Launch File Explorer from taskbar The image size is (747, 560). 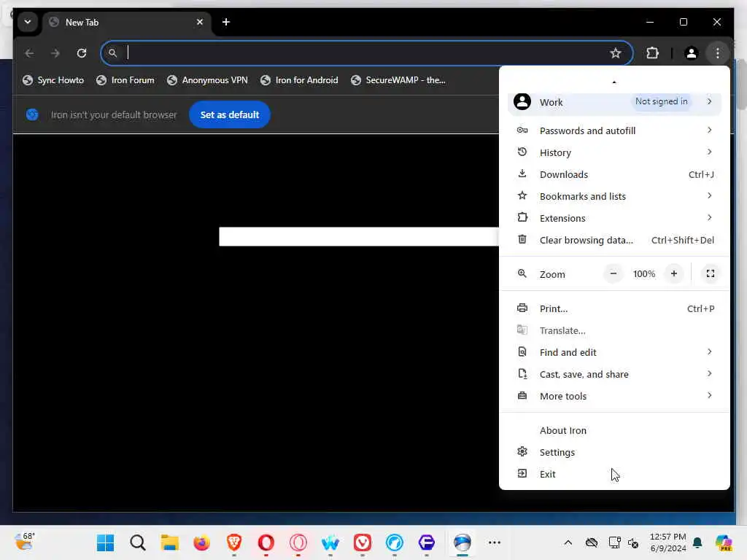pos(169,542)
